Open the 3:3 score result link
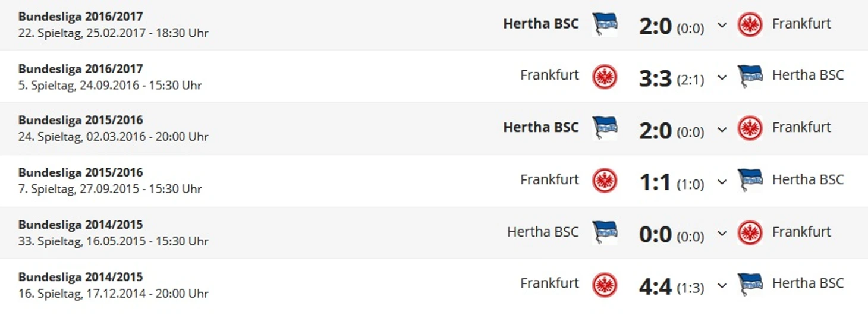This screenshot has height=315, width=868. coord(655,78)
